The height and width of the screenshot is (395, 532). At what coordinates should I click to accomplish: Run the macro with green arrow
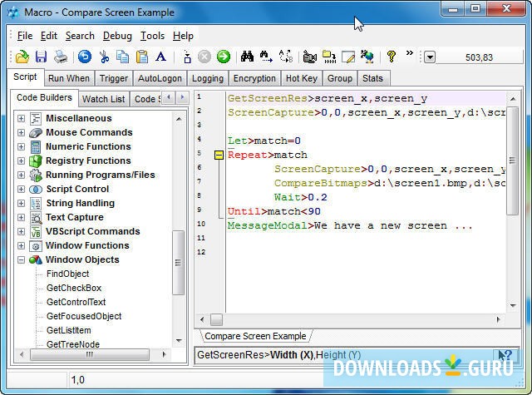(224, 57)
